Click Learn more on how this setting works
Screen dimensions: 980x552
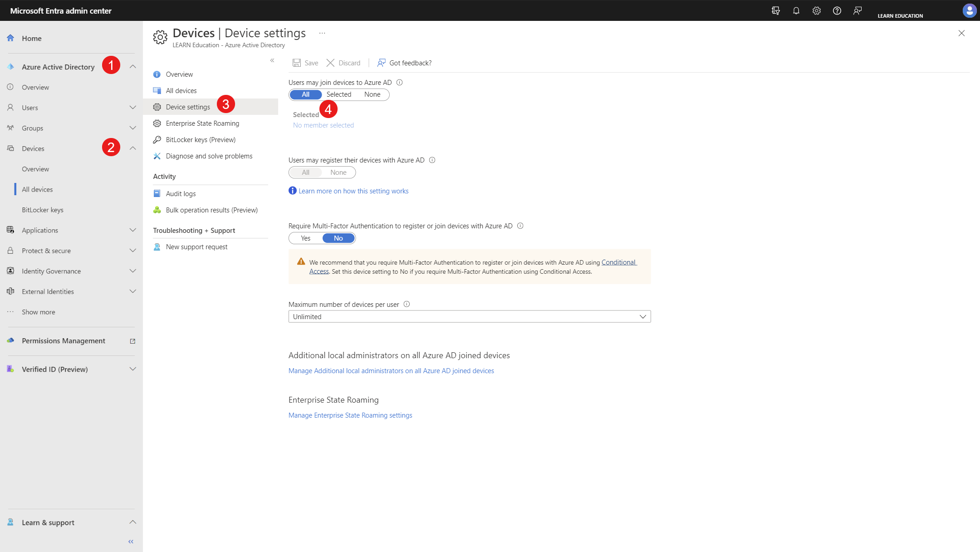click(x=353, y=191)
